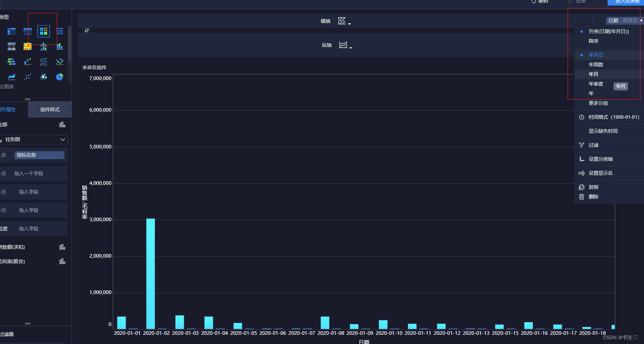
Task: Click the chart type list scrollbar
Action: 70,44
